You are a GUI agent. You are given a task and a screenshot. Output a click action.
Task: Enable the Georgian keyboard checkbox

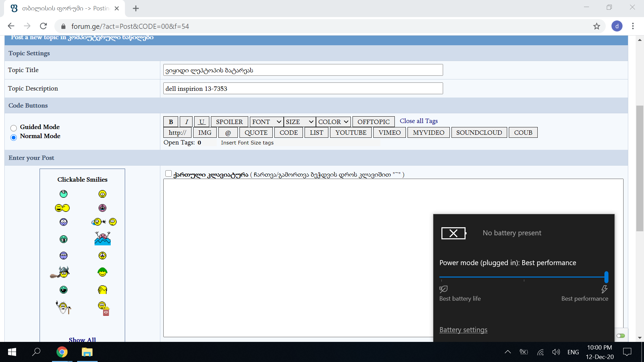(x=169, y=174)
